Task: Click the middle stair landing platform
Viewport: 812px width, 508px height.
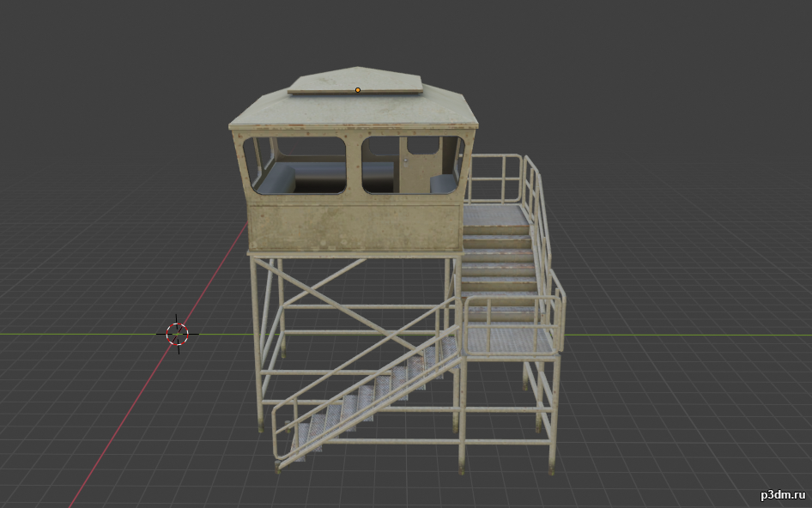Action: point(510,340)
